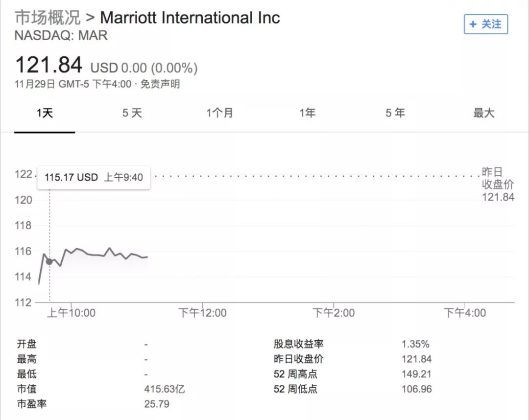Click the 关注 follow button
The width and height of the screenshot is (529, 420).
[x=486, y=24]
